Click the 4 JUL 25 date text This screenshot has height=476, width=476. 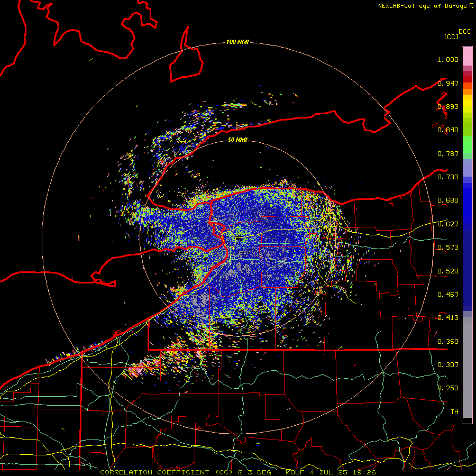click(328, 472)
